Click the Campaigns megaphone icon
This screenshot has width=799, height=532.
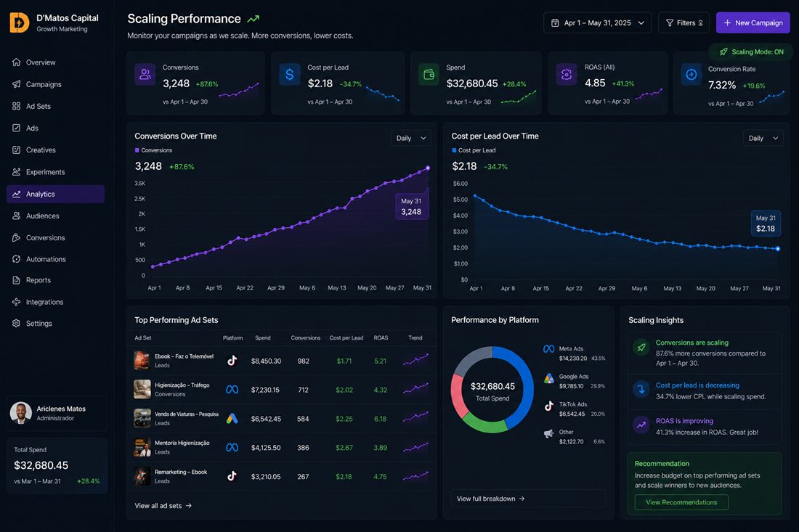(16, 84)
